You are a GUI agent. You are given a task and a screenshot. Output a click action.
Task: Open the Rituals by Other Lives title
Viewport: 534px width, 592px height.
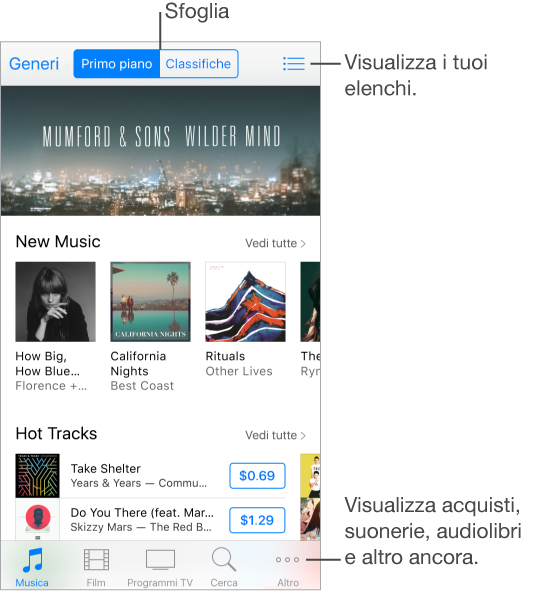click(x=239, y=364)
